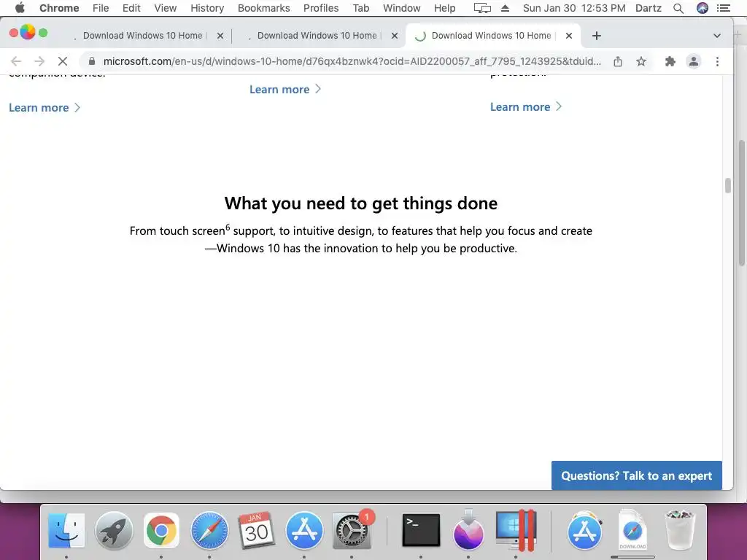Screen dimensions: 747x560
Task: Click the heading What you need to get things done
Action: click(x=361, y=203)
